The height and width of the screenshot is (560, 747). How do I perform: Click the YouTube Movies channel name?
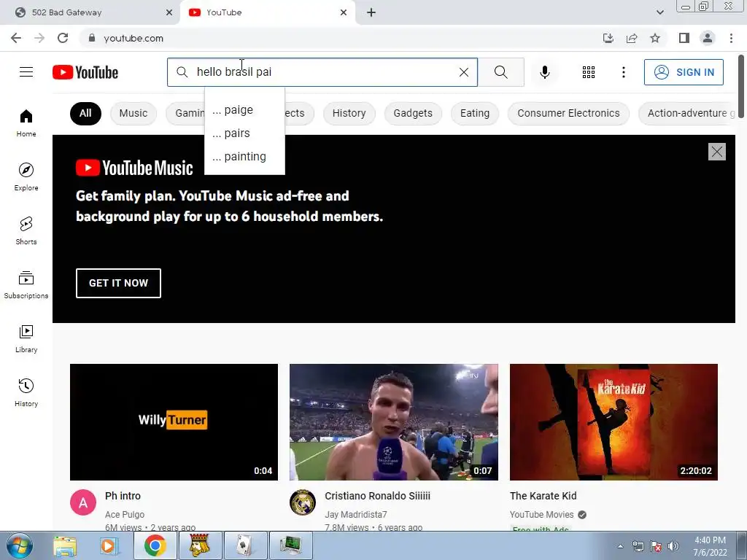542,515
